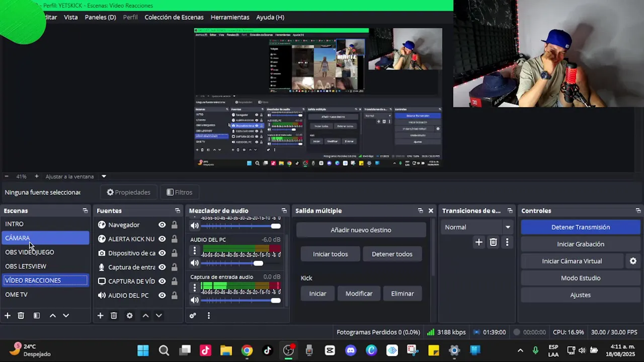The height and width of the screenshot is (362, 644).
Task: Click Iniciar Grabación button
Action: coord(581,244)
